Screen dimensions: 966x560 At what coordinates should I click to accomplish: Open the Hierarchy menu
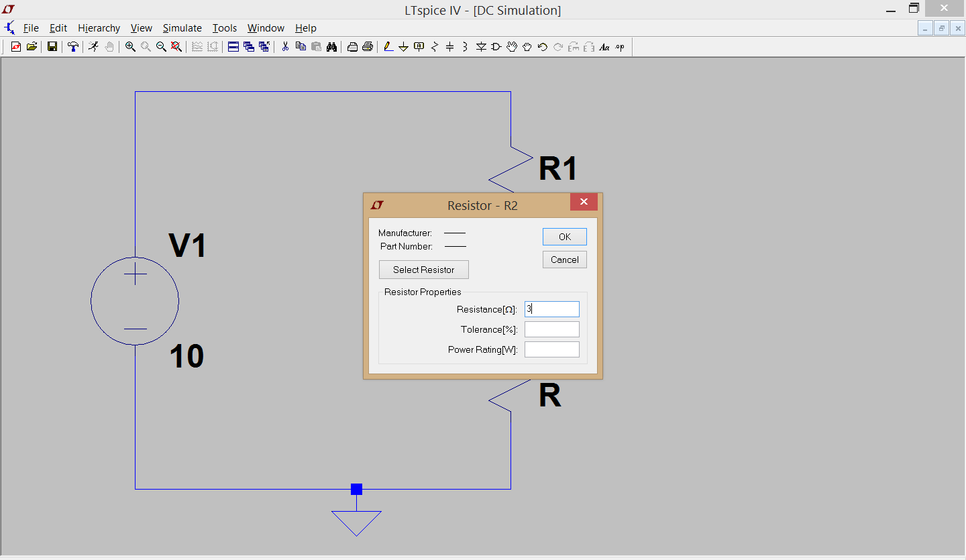pos(99,28)
